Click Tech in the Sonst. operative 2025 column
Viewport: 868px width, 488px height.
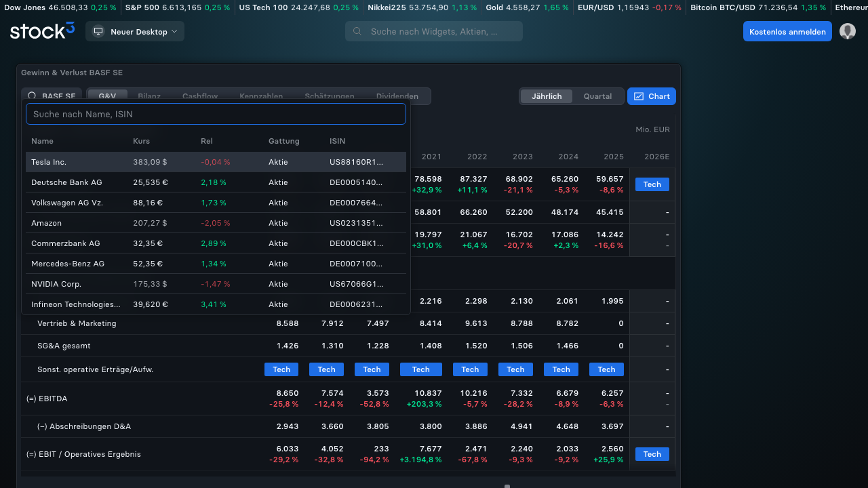606,369
